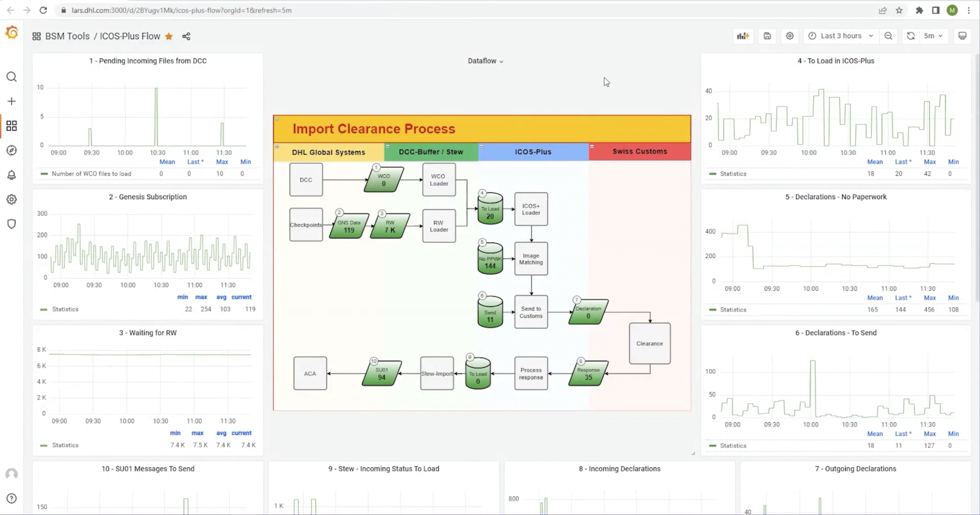Image resolution: width=980 pixels, height=515 pixels.
Task: Expand the Dataflow panel title menu
Action: pyautogui.click(x=485, y=61)
